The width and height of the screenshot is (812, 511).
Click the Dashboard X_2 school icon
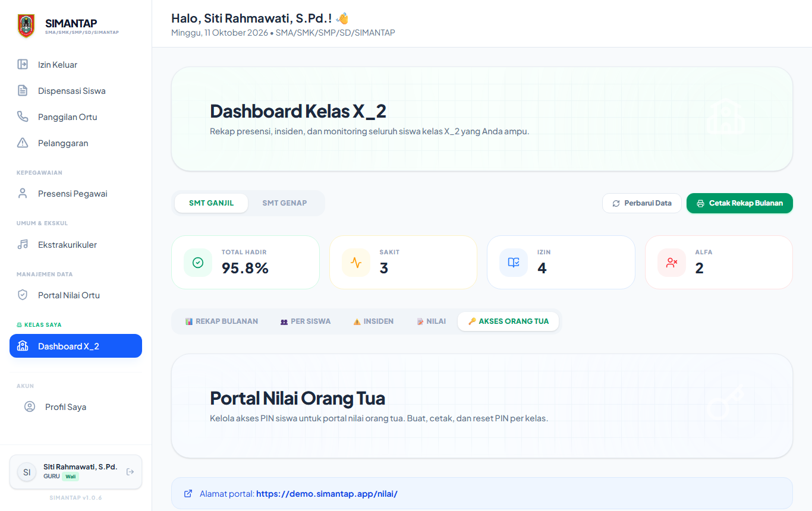pos(23,346)
